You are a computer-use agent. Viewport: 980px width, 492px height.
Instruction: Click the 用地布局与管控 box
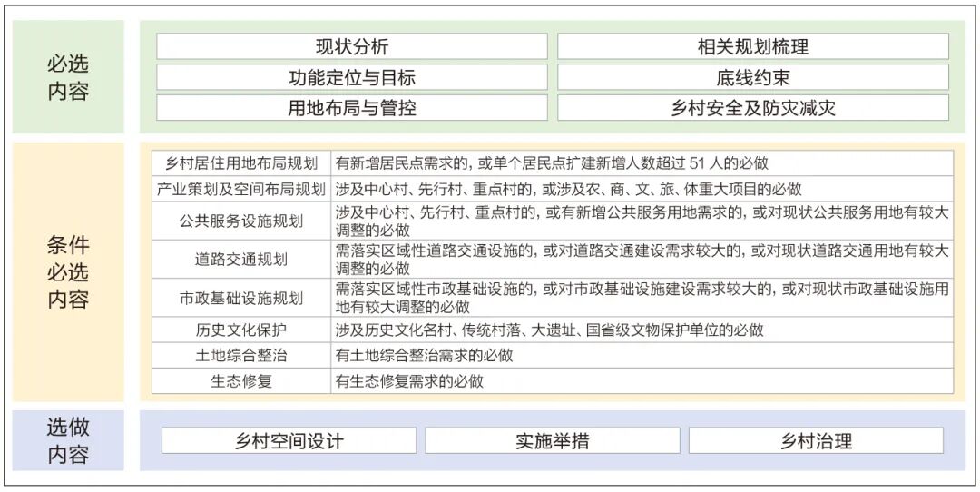[x=352, y=107]
